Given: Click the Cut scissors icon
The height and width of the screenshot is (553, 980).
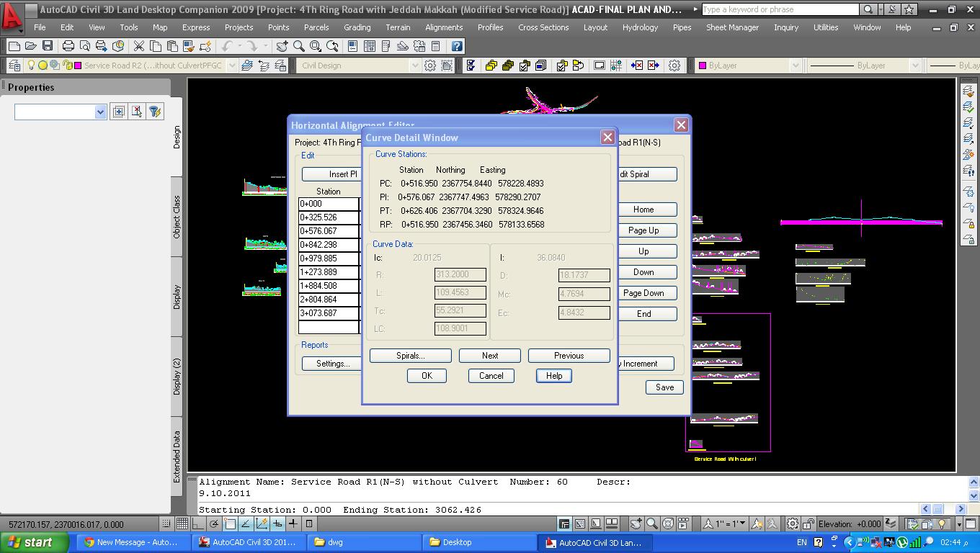Looking at the screenshot, I should tap(139, 46).
